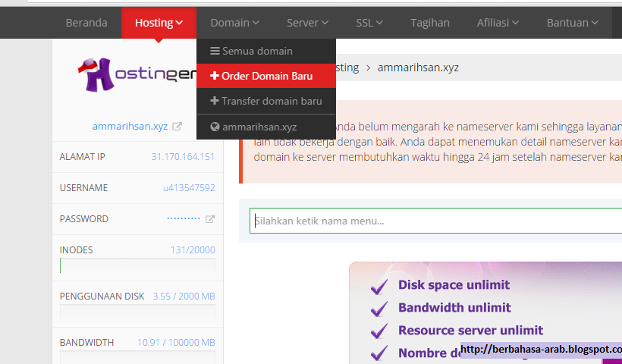Click the plus icon on Transfer domain baru
622x364 pixels.
pyautogui.click(x=215, y=102)
